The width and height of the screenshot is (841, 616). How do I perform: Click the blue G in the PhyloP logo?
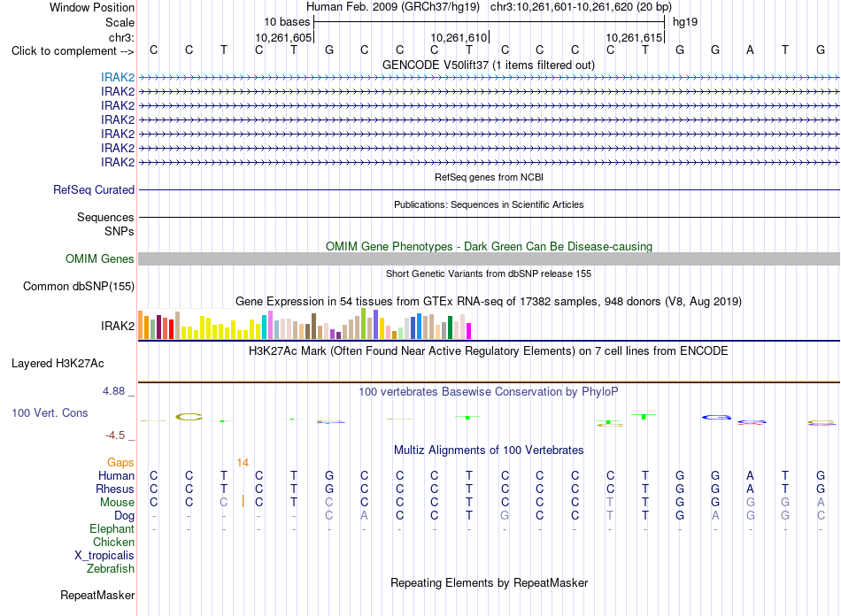coord(716,417)
